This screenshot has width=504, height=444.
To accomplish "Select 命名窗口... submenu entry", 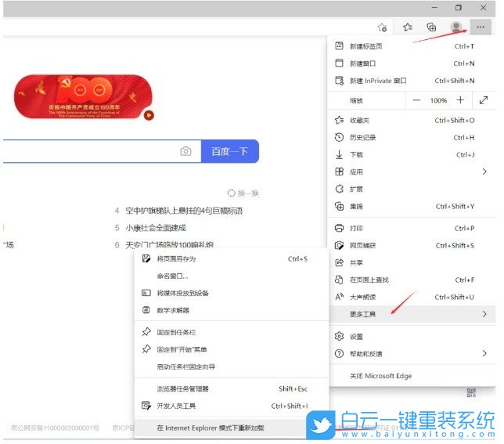I will [x=232, y=276].
